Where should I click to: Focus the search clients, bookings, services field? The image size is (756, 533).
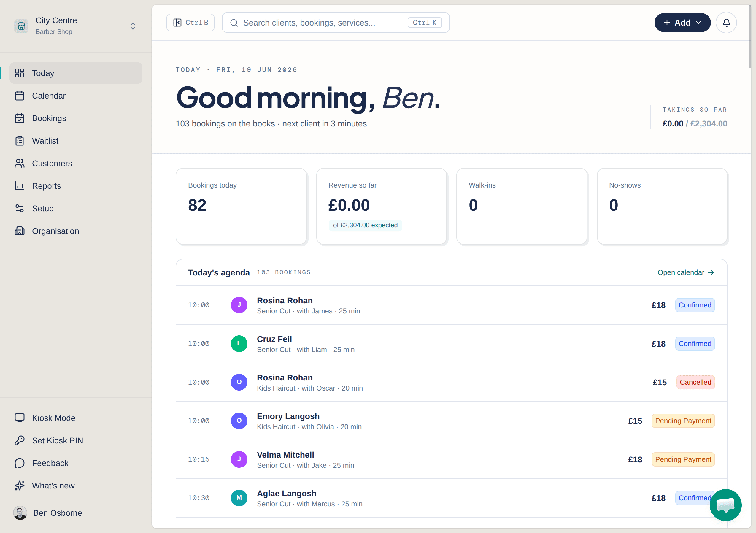pyautogui.click(x=336, y=23)
